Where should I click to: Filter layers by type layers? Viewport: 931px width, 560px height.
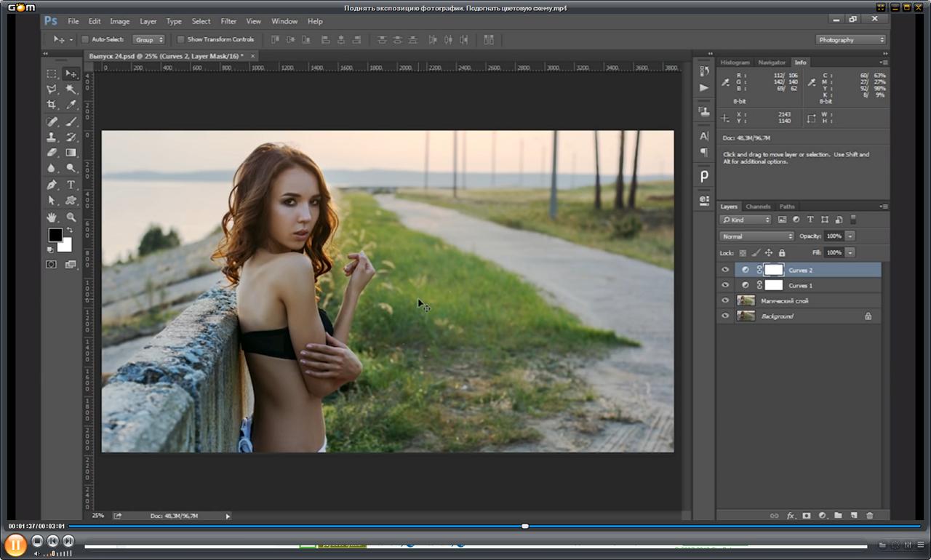[810, 220]
